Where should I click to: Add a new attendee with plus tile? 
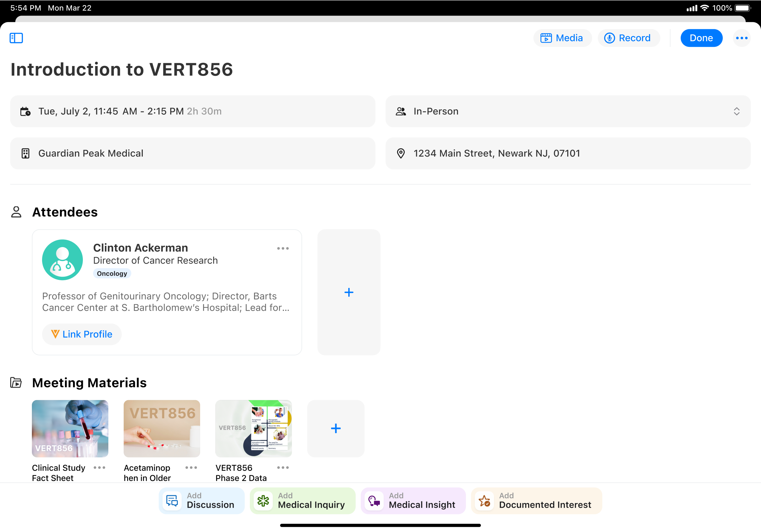[349, 292]
